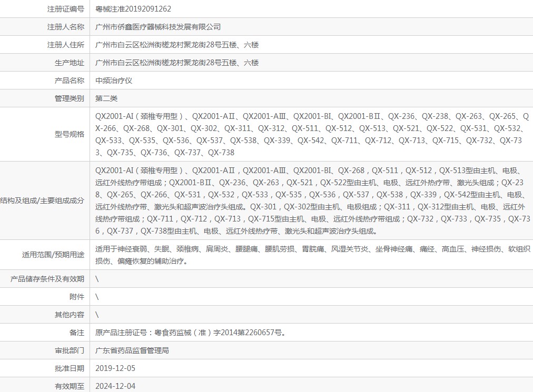Click the 管理类别 label
Viewport: 533px width, 392px height.
70,98
